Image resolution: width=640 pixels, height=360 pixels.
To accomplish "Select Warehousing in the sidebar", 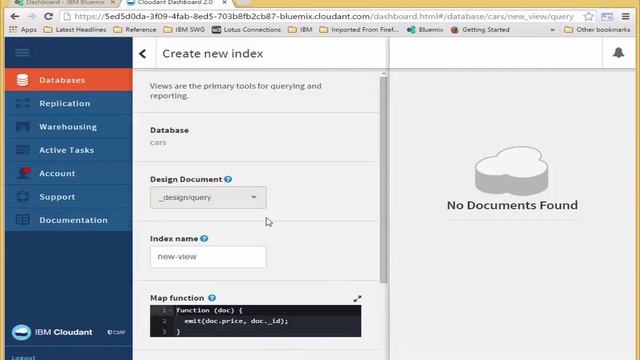I will point(69,127).
